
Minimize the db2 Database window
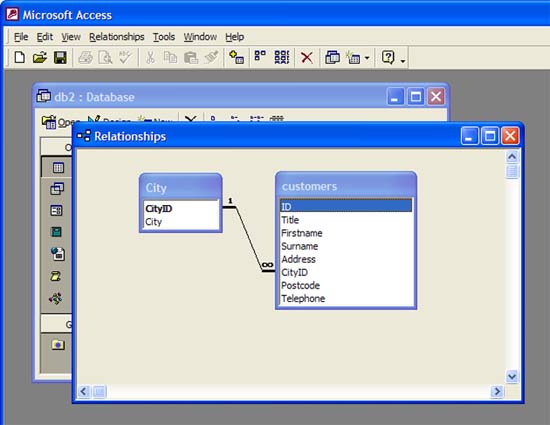click(x=395, y=96)
